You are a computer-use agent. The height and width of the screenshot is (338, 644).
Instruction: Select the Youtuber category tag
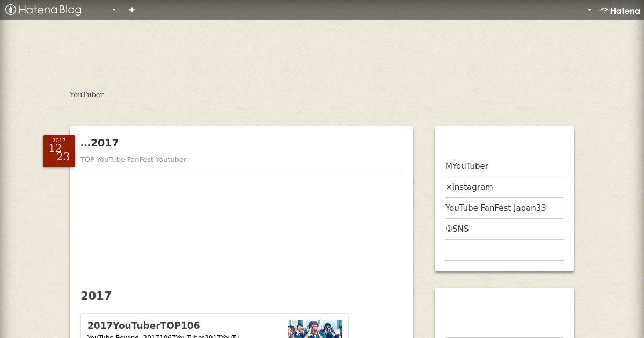pyautogui.click(x=171, y=160)
